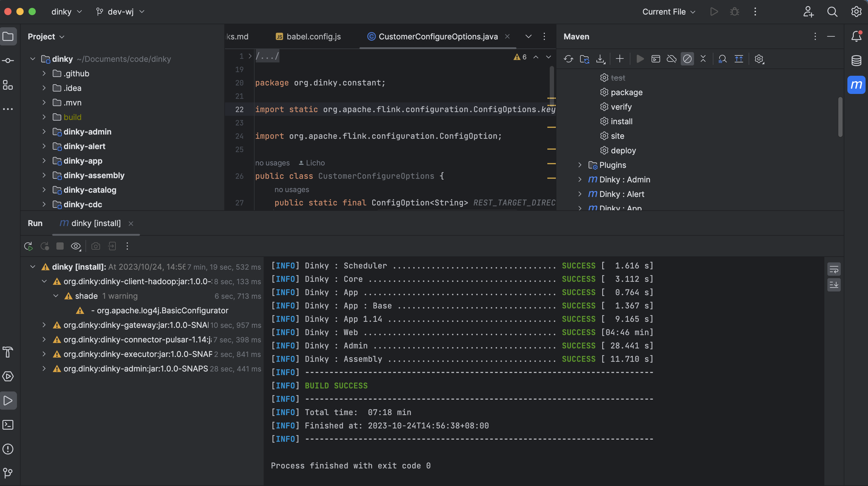The height and width of the screenshot is (486, 868).
Task: Reload all Maven projects
Action: click(569, 59)
